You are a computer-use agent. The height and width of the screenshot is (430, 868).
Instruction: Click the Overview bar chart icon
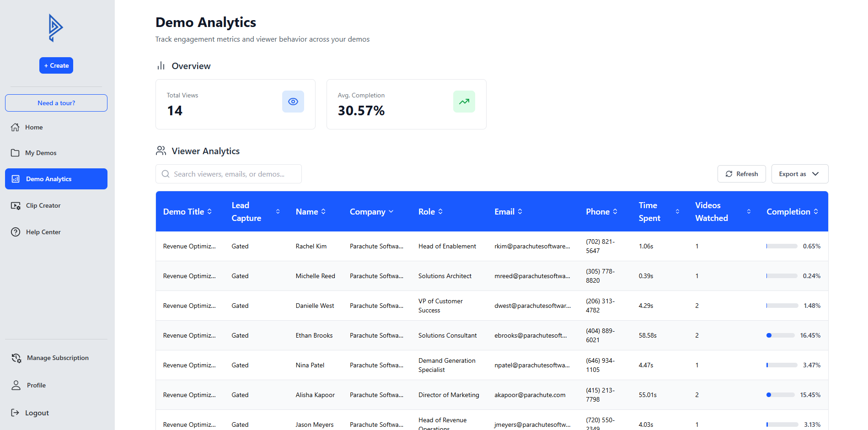[161, 66]
